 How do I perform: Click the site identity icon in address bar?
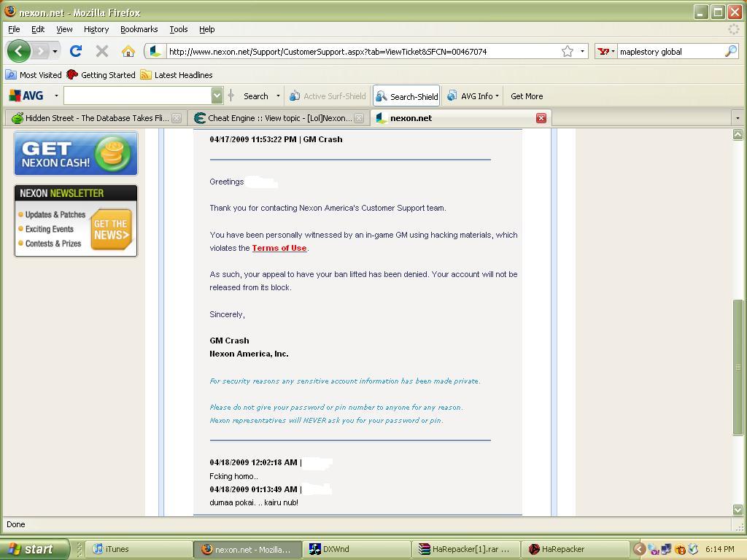click(x=155, y=52)
